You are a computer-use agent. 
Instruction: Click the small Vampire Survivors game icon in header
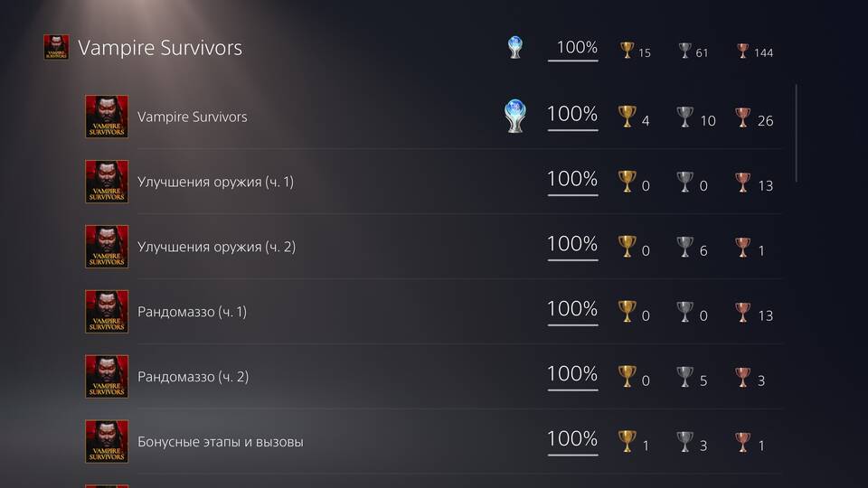click(56, 47)
